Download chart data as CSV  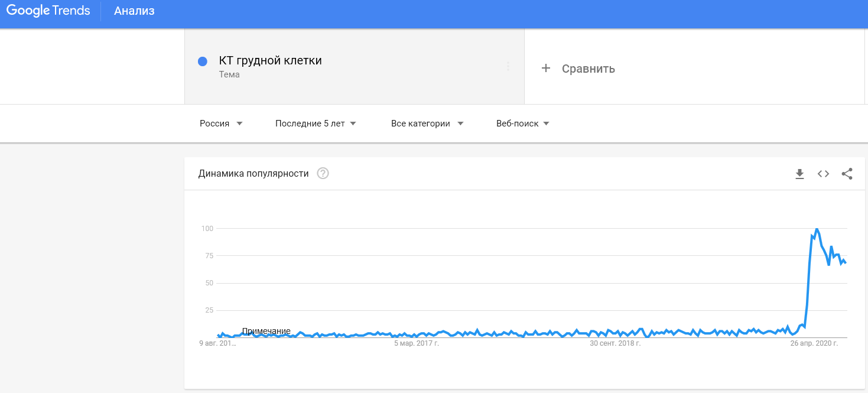[799, 174]
